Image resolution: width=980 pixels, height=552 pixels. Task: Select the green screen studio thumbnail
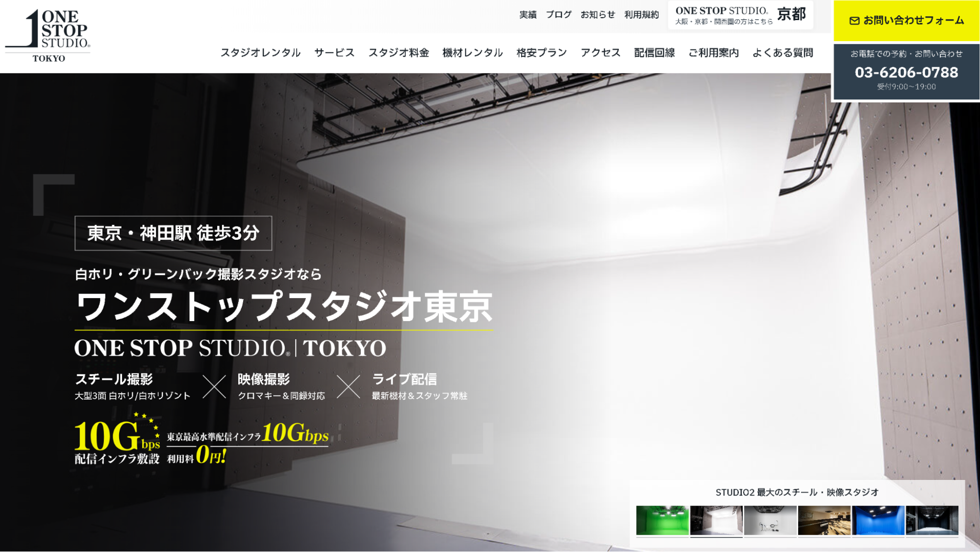(x=662, y=520)
